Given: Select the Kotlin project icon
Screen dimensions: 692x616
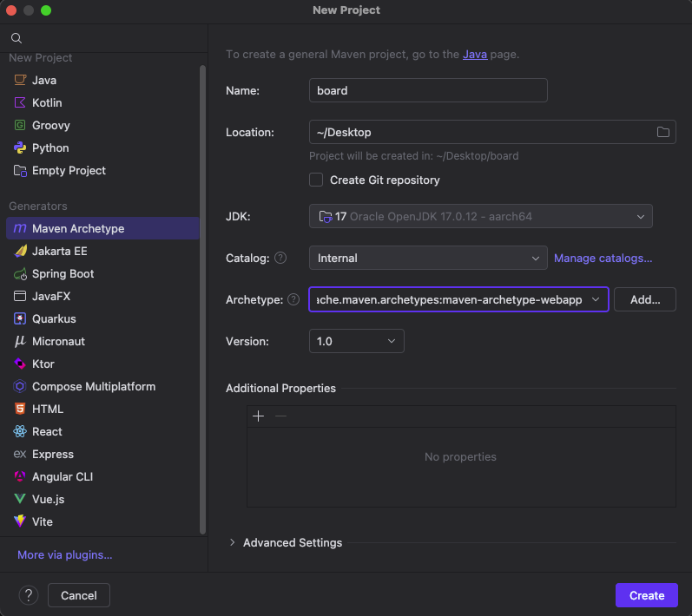Looking at the screenshot, I should [20, 102].
